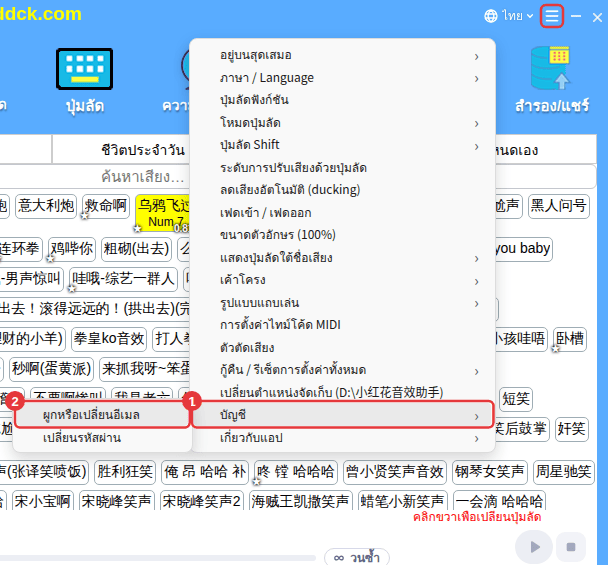608x565 pixels.
Task: Play the highlighted 乌鸦飞过 Num 7 sound
Action: pyautogui.click(x=163, y=213)
